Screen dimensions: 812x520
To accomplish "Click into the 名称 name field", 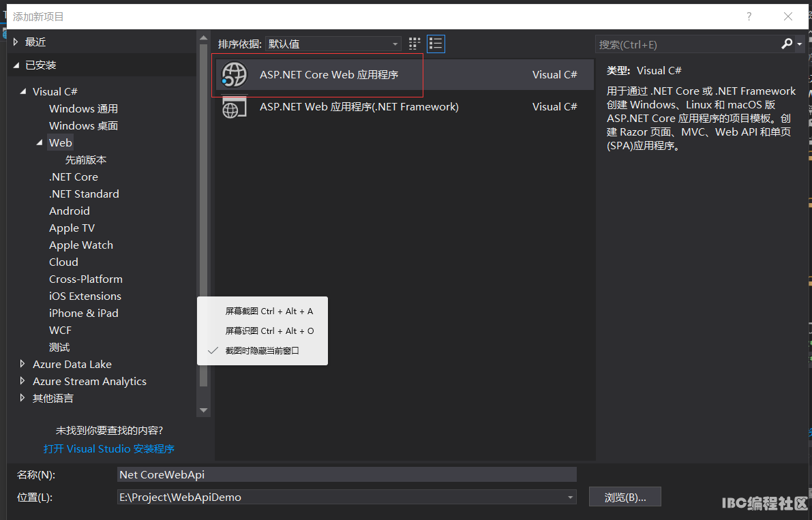I will [x=346, y=474].
